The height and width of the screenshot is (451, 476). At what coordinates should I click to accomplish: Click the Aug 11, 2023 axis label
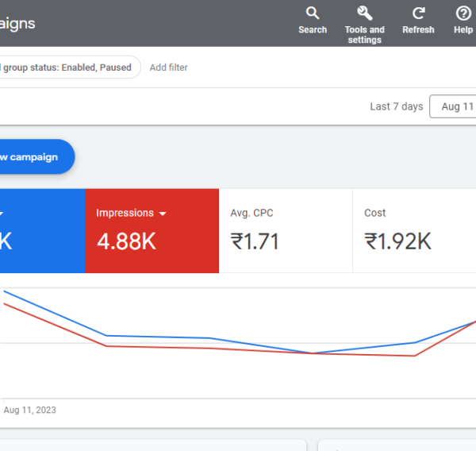pyautogui.click(x=30, y=410)
